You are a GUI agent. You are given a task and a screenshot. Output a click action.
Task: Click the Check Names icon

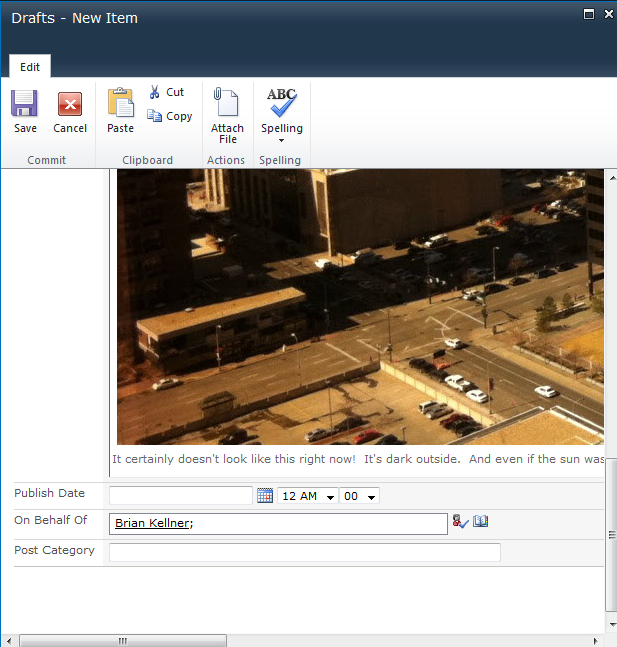click(x=460, y=522)
